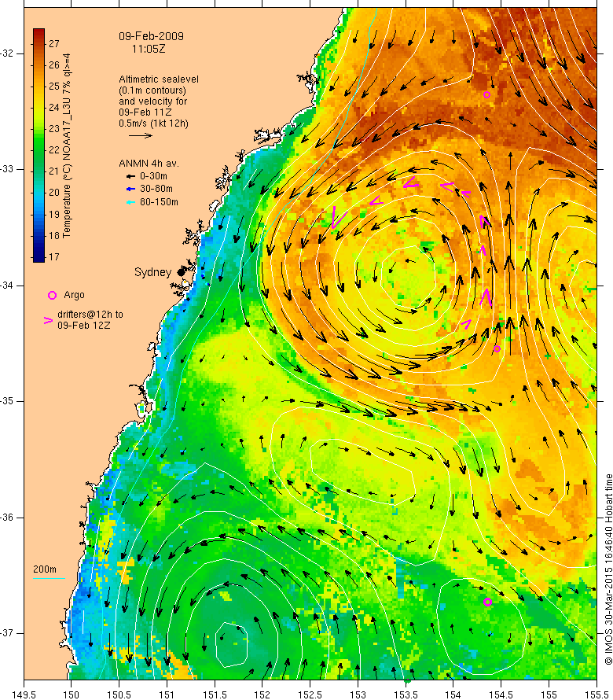This screenshot has height=700, width=613.
Task: Click the Sydney label
Action: [153, 272]
